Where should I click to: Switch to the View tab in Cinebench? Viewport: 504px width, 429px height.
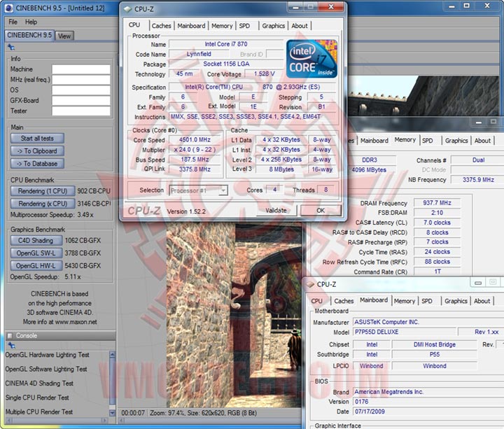(x=64, y=36)
